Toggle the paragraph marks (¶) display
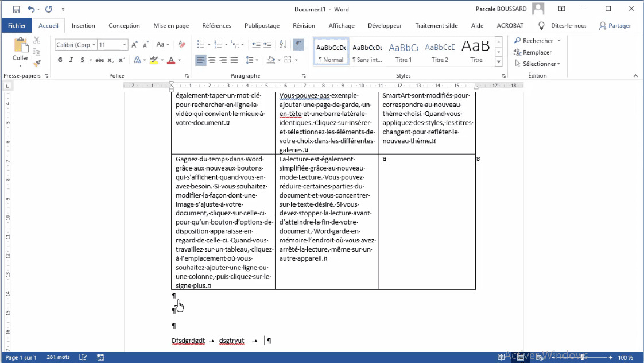644x363 pixels. pyautogui.click(x=298, y=44)
